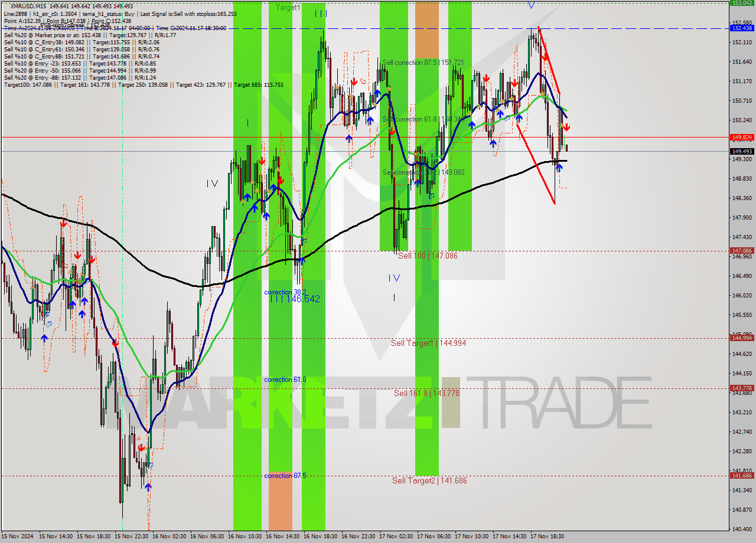Screen dimensions: 756x543
Task: Select the 'Sell correction 87.5 | 151.721' label
Action: point(423,63)
